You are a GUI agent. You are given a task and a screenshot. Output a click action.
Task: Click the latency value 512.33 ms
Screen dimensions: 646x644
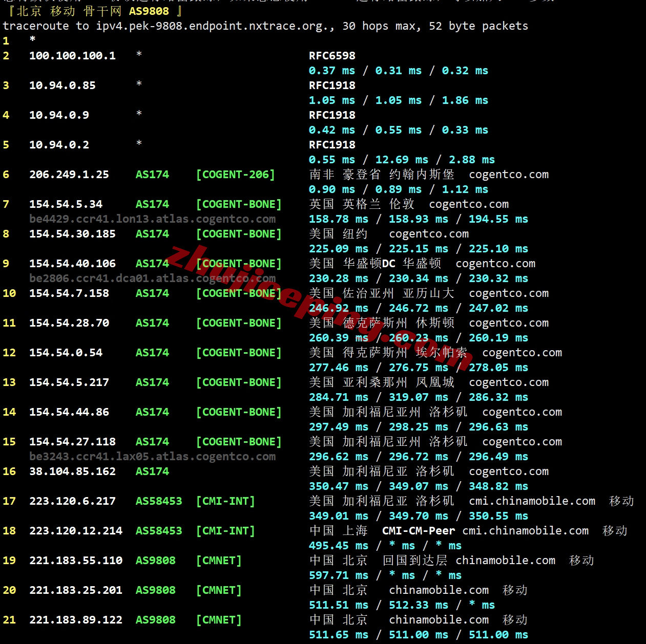(x=419, y=605)
